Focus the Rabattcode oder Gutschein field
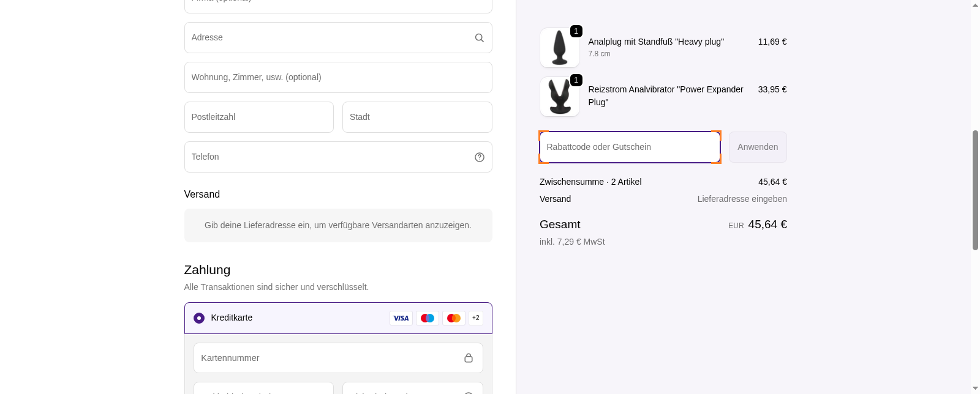 coord(629,147)
